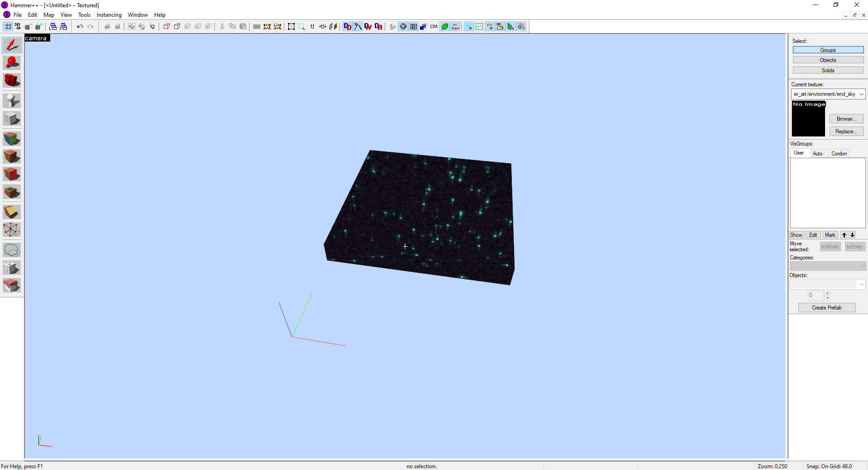
Task: Select Solids selection mode
Action: [x=828, y=70]
